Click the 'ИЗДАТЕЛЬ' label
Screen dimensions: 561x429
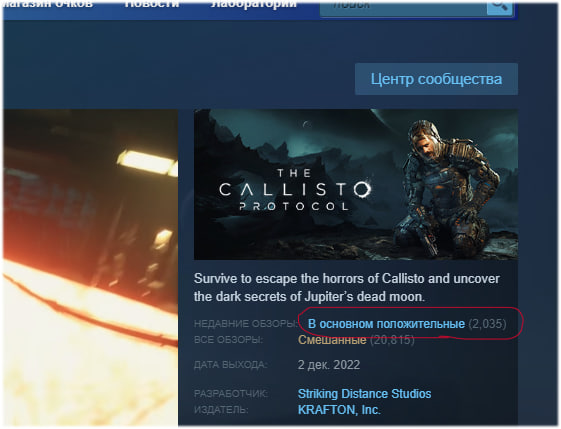point(221,409)
